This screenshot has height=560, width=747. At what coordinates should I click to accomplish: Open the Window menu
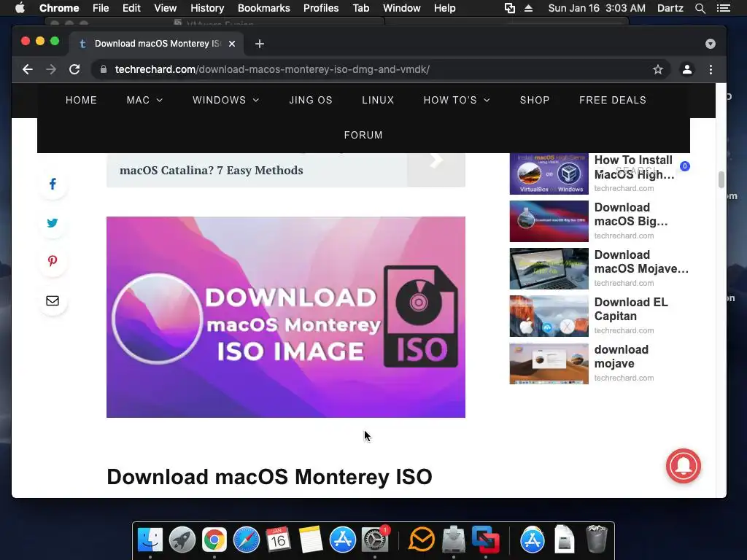pos(402,8)
